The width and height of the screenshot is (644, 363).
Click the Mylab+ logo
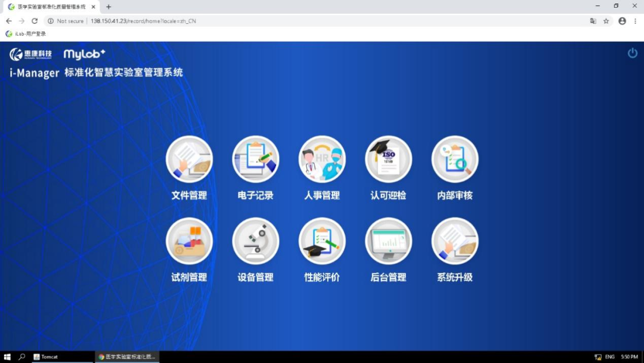(x=85, y=54)
